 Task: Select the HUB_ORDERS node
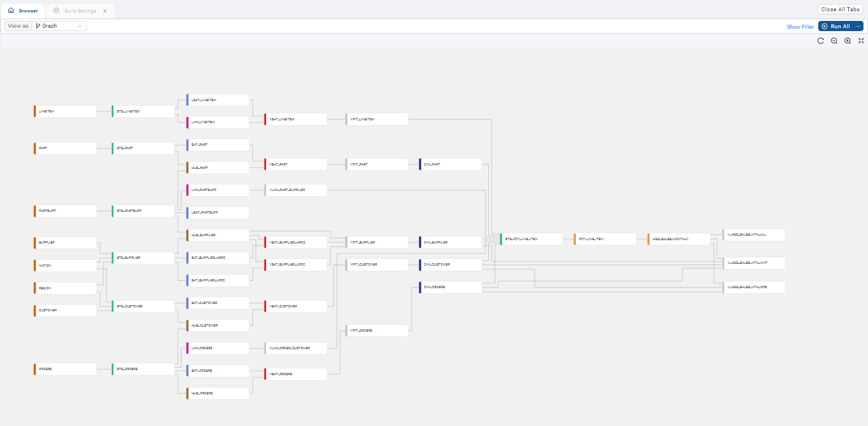click(x=218, y=393)
